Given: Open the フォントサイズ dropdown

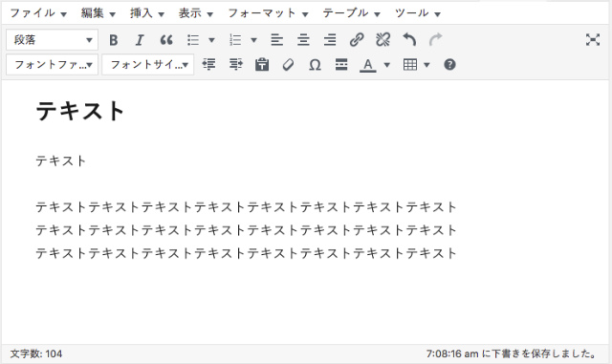Looking at the screenshot, I should click(148, 64).
